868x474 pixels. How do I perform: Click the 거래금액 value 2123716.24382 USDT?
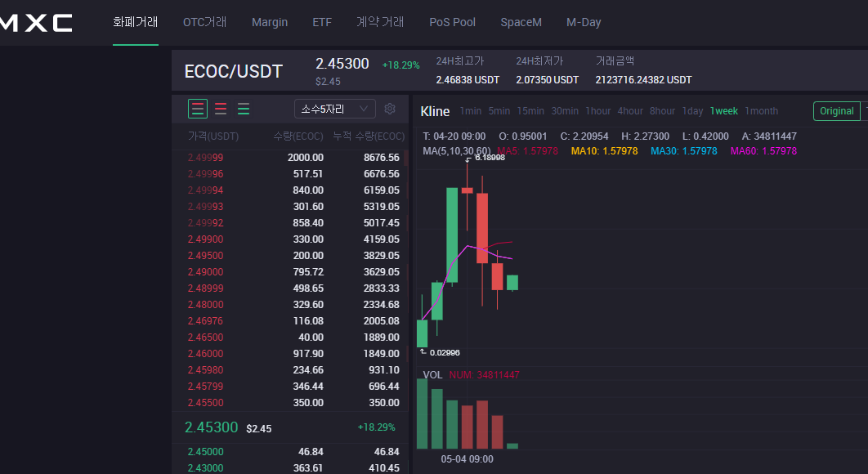click(644, 80)
